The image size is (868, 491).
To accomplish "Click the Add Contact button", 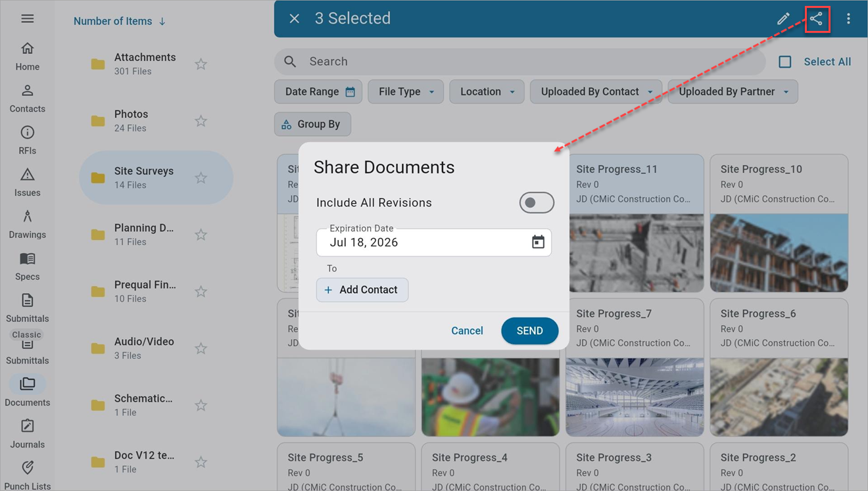I will click(x=362, y=289).
